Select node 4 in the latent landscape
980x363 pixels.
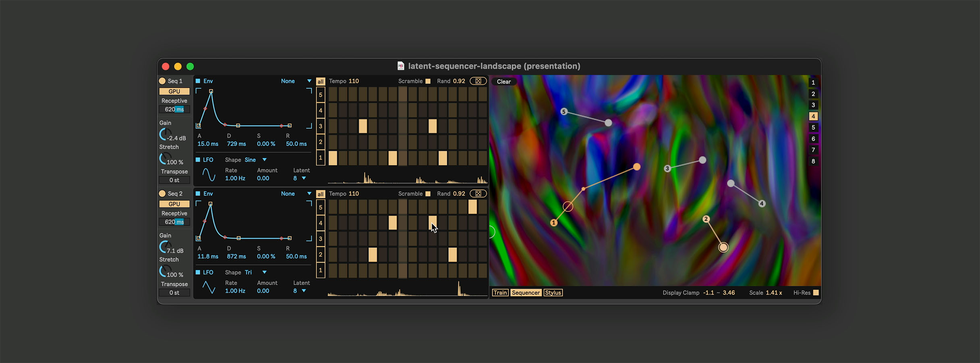[762, 204]
